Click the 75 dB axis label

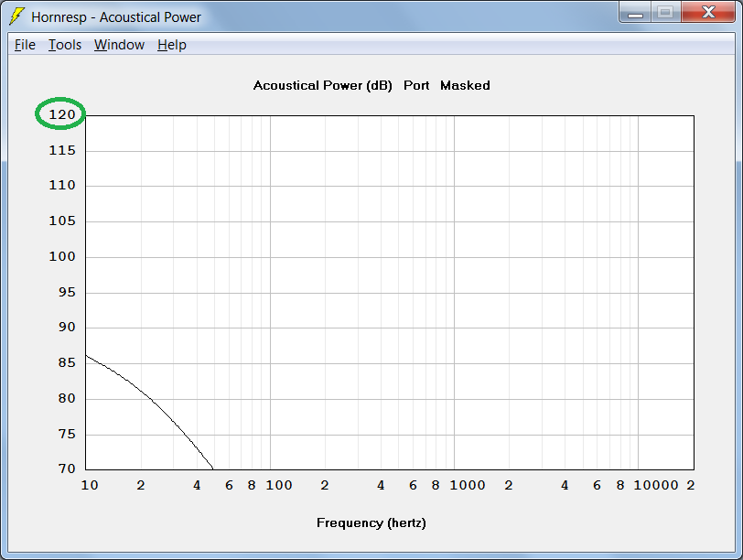(x=67, y=434)
